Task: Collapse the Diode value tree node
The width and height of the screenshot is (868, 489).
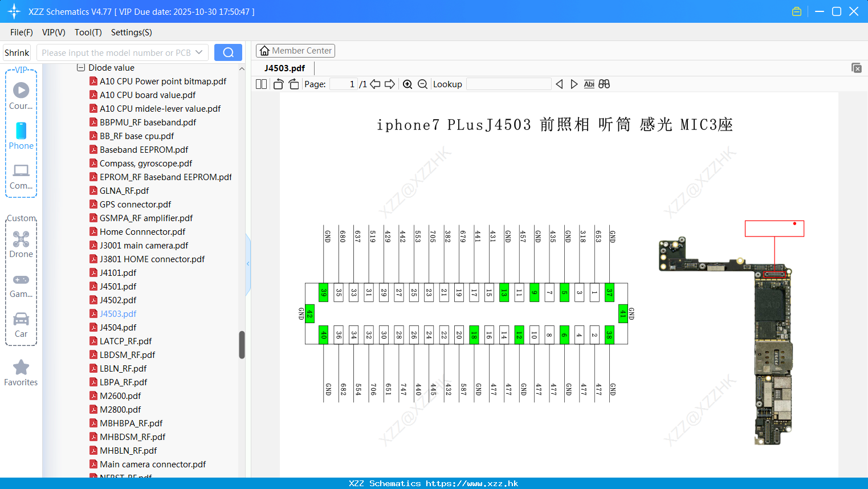Action: click(x=81, y=68)
